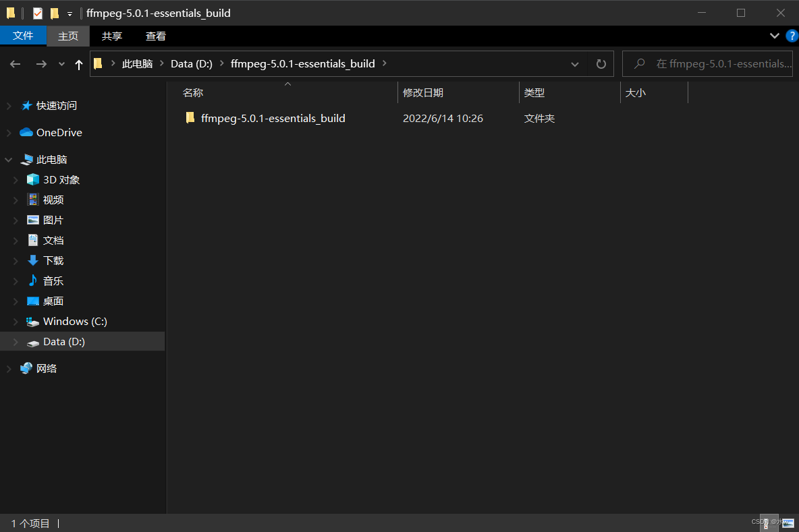Refresh the current folder view

(x=601, y=64)
